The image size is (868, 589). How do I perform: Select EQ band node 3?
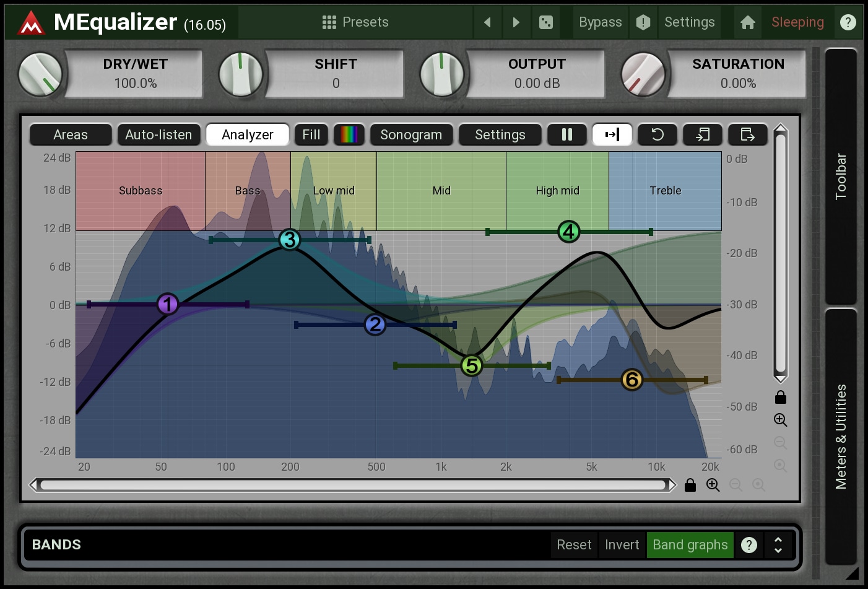[x=290, y=240]
